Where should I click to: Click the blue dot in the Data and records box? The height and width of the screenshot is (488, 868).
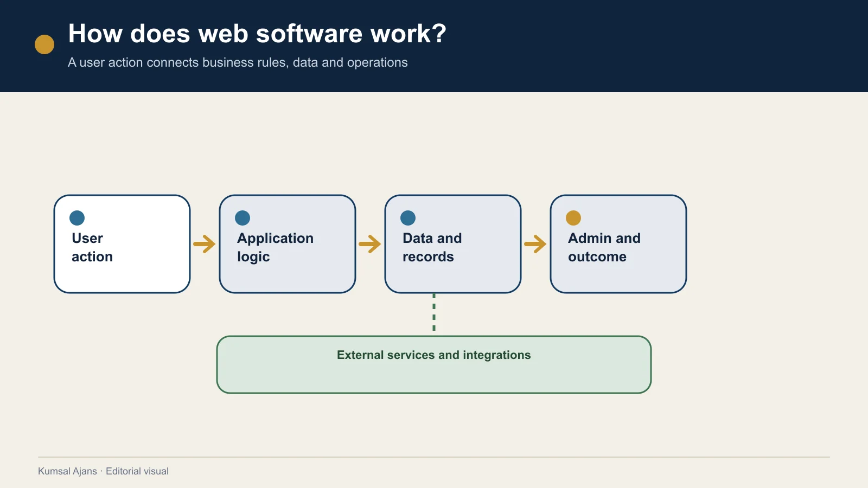tap(408, 218)
